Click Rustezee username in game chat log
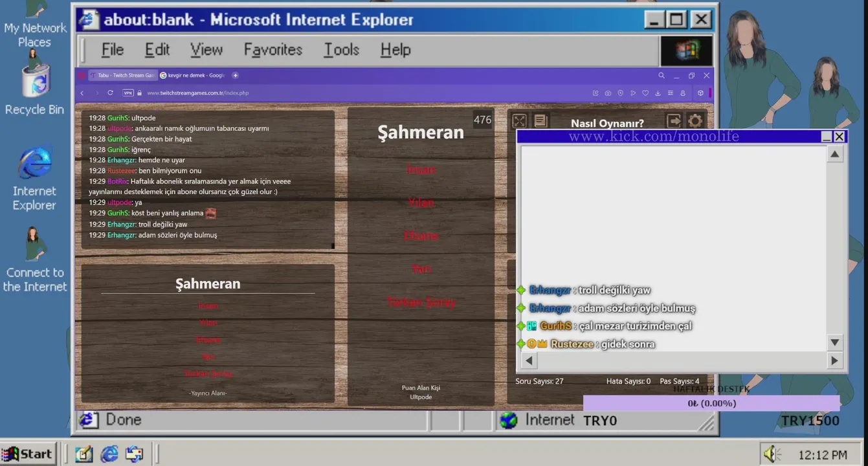 pyautogui.click(x=121, y=171)
